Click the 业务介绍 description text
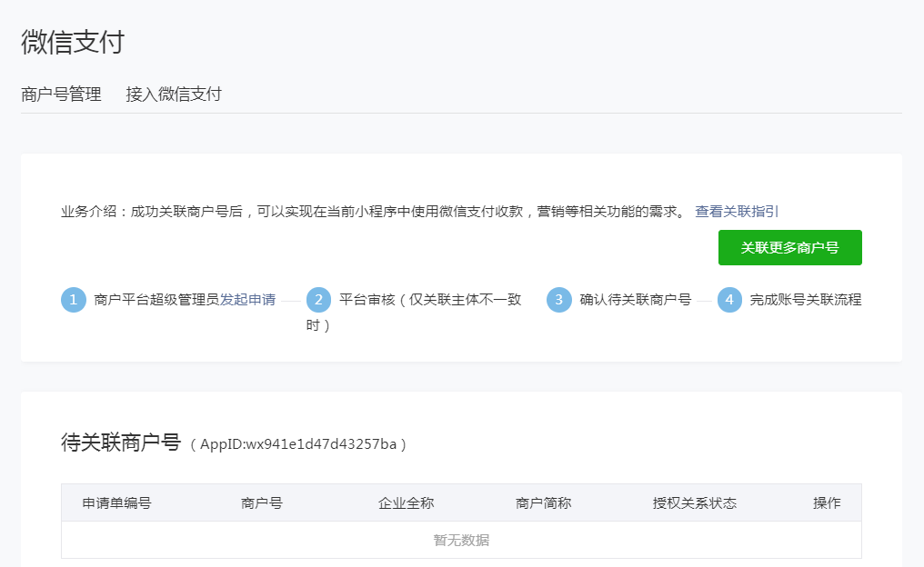The image size is (924, 567). (x=374, y=212)
